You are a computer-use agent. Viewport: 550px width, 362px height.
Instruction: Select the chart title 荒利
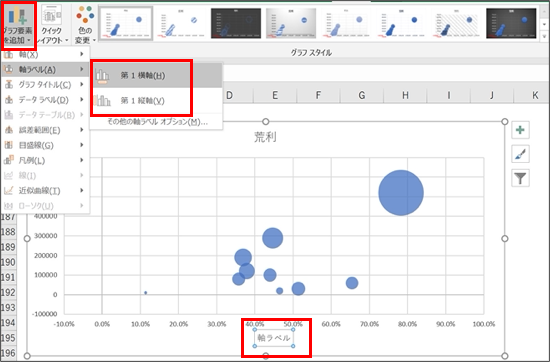pyautogui.click(x=266, y=137)
